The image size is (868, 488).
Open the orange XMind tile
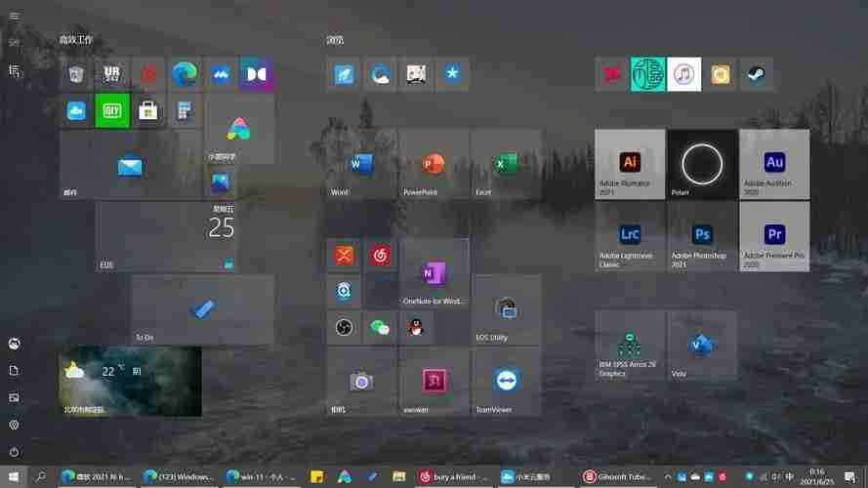[344, 256]
